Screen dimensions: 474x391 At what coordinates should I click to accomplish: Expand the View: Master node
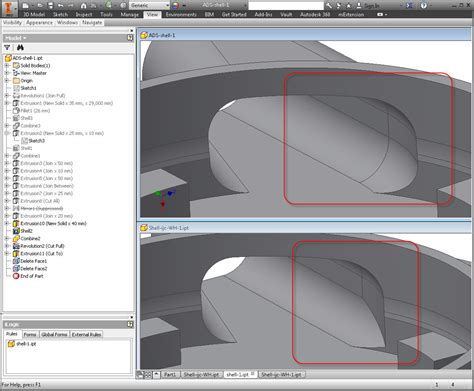pos(7,73)
